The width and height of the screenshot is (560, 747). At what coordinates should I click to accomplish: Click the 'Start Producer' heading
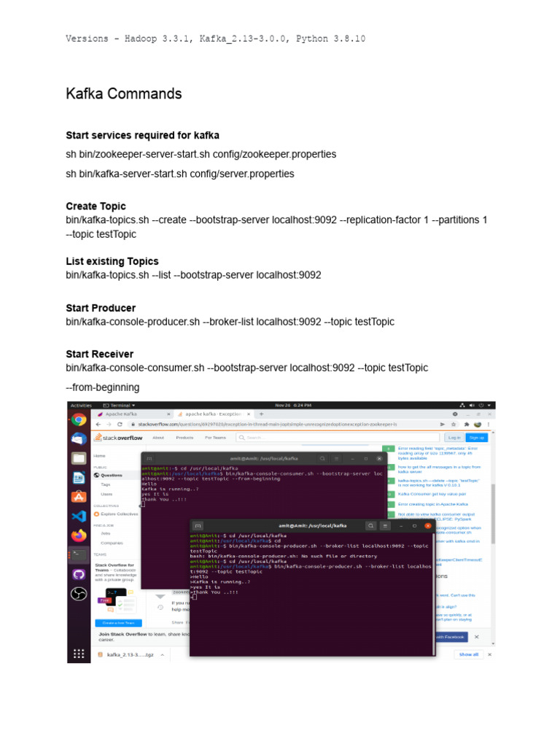tap(101, 309)
